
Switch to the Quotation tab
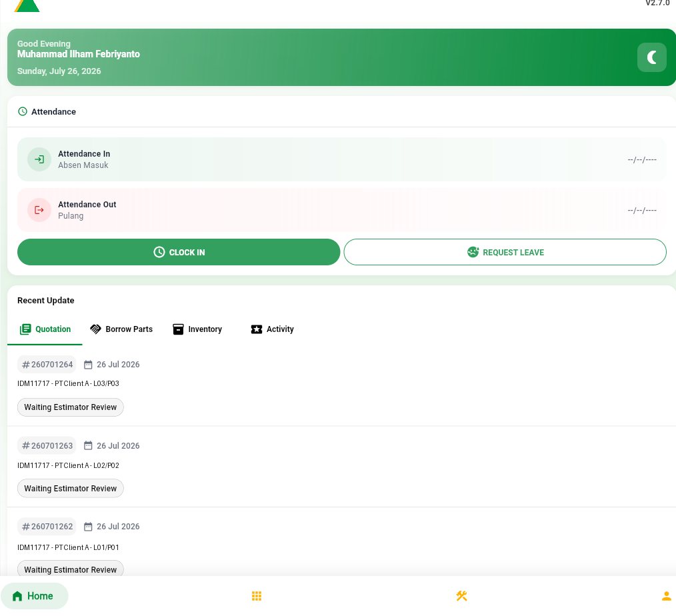[45, 329]
